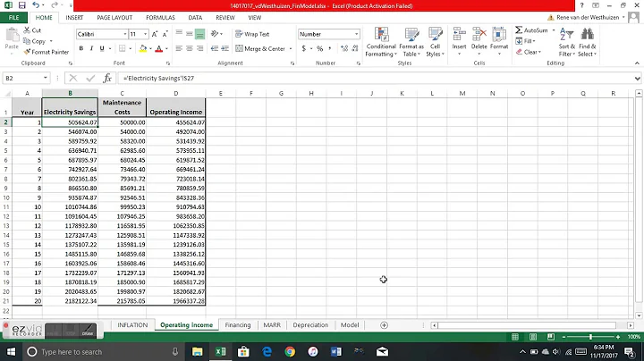Click the Paste clipboard icon
This screenshot has height=361, width=644.
pos(12,36)
